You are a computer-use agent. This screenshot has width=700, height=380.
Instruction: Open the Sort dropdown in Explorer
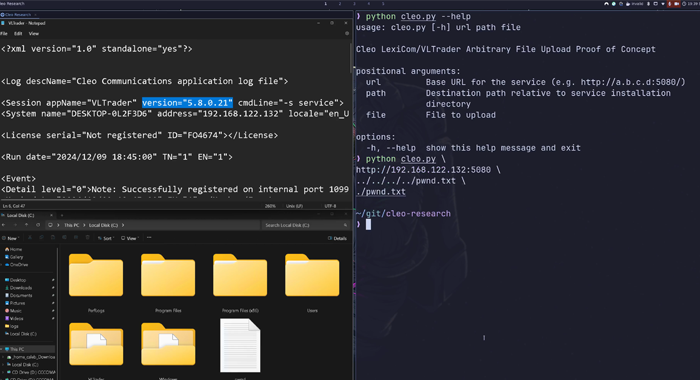coord(106,238)
